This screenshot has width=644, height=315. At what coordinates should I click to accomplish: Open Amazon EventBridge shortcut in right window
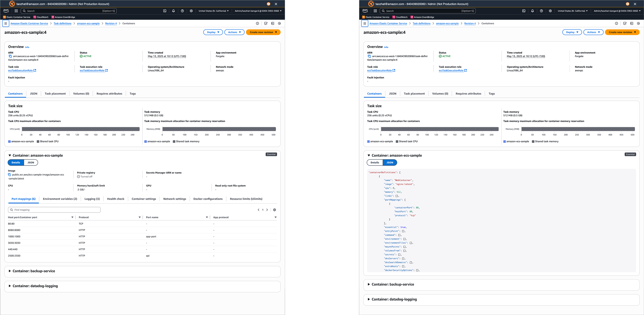(x=422, y=17)
